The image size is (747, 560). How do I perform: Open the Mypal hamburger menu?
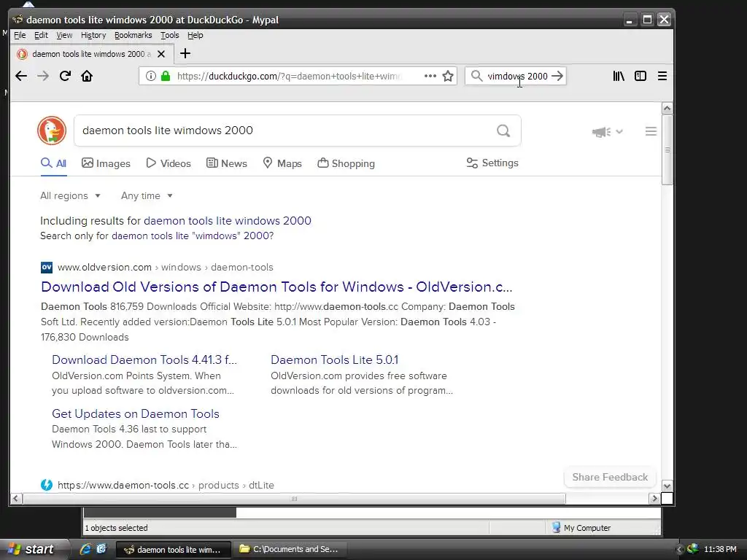pyautogui.click(x=662, y=76)
